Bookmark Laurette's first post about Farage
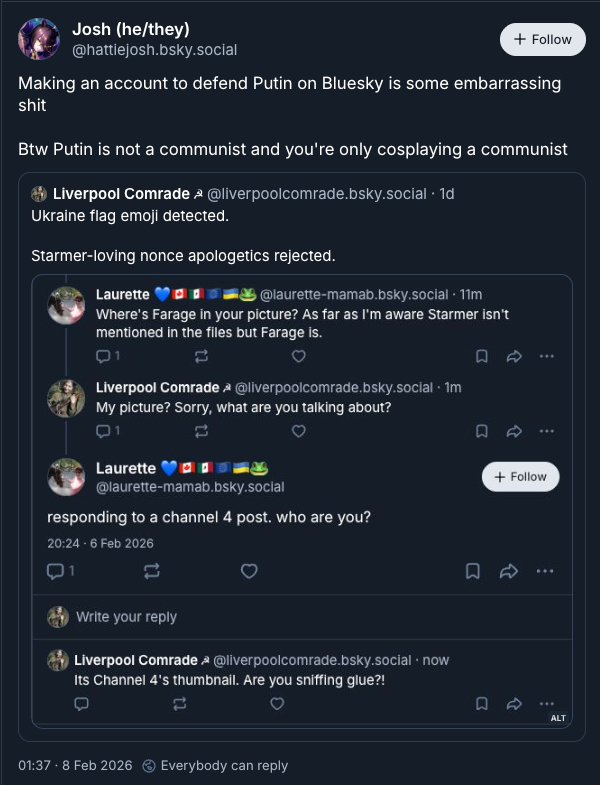The image size is (600, 785). (481, 355)
